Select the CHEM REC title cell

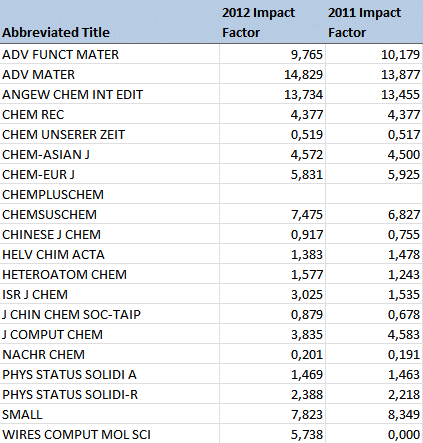point(110,114)
